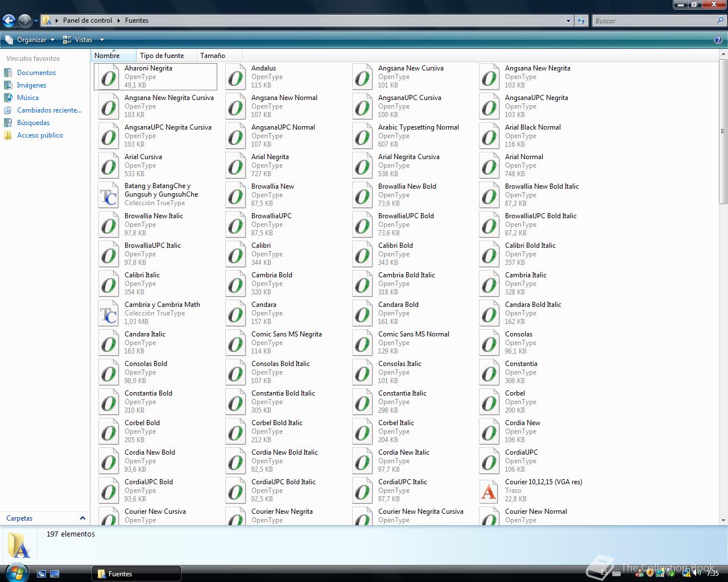
Task: Click the Back navigation arrow
Action: tap(9, 21)
